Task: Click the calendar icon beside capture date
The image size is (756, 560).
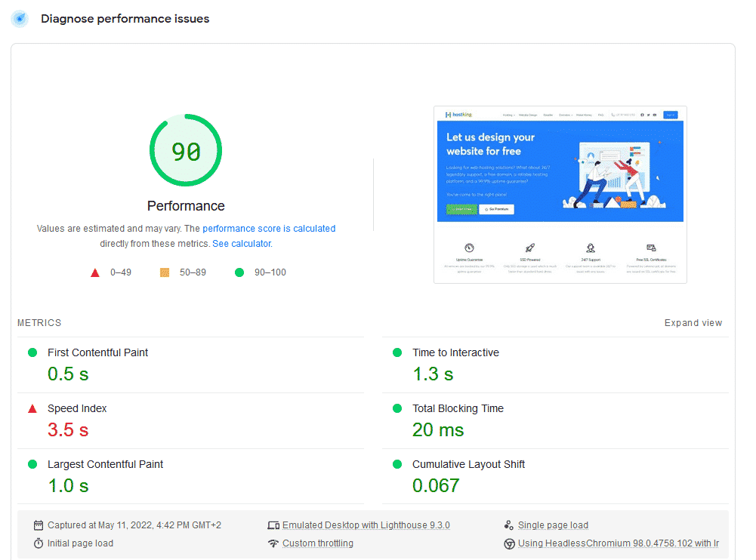Action: pos(39,525)
